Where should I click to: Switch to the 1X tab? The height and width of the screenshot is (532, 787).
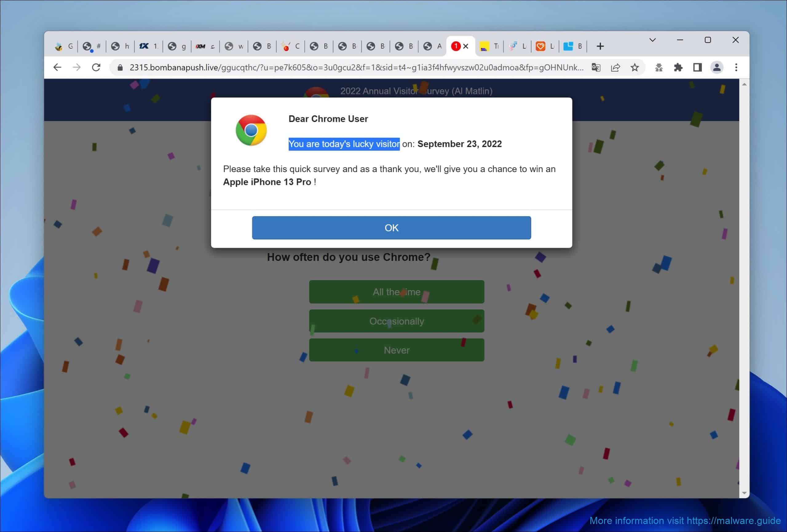(149, 46)
